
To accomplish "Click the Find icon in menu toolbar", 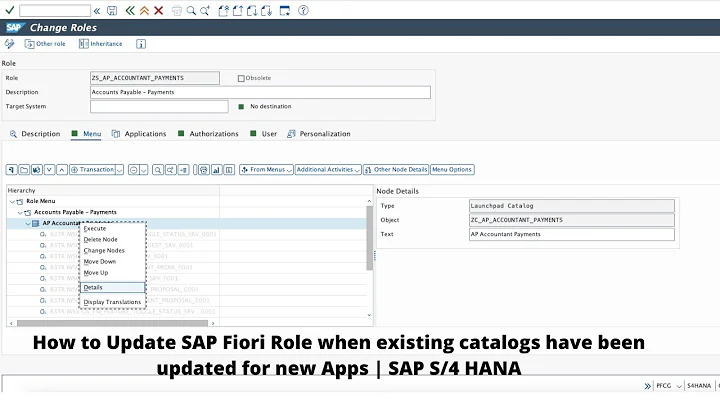I will 158,170.
